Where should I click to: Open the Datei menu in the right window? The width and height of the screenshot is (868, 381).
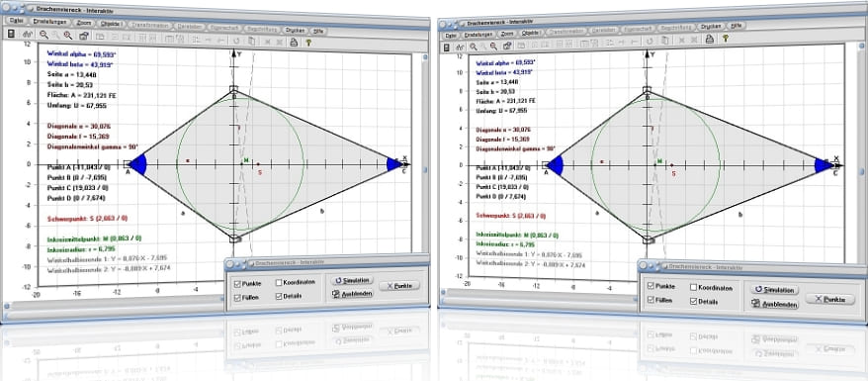(x=450, y=35)
